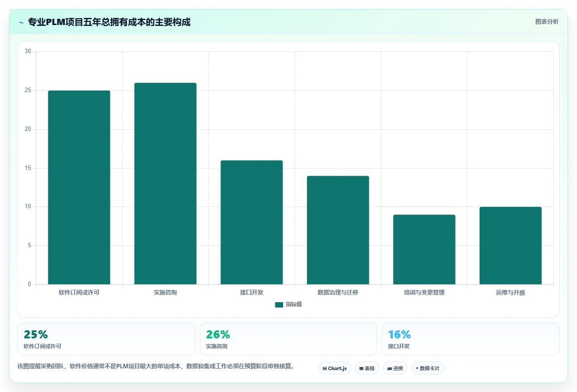Click the 指标值 legend label text
The height and width of the screenshot is (392, 577).
pyautogui.click(x=294, y=304)
